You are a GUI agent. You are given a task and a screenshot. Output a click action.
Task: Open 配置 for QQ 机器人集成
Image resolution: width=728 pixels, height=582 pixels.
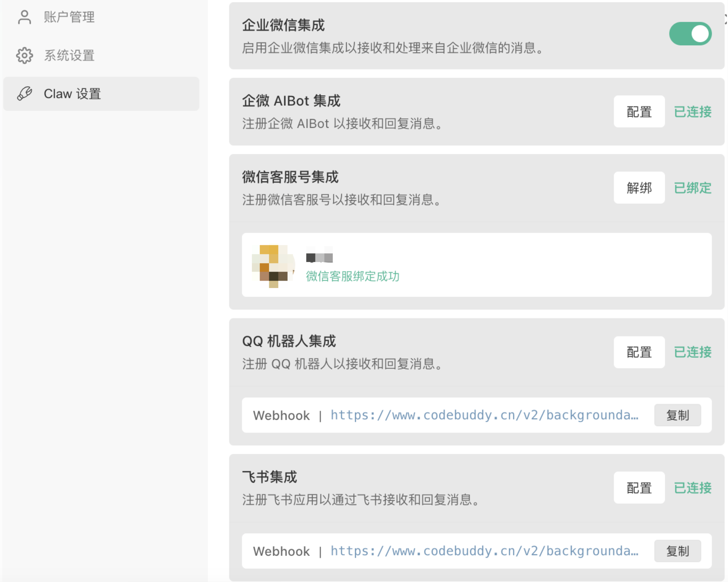click(x=639, y=352)
